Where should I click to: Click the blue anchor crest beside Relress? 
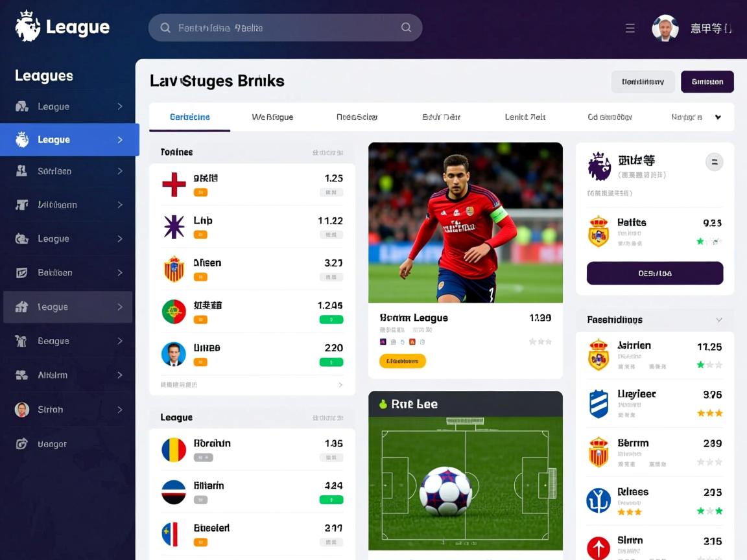[599, 500]
